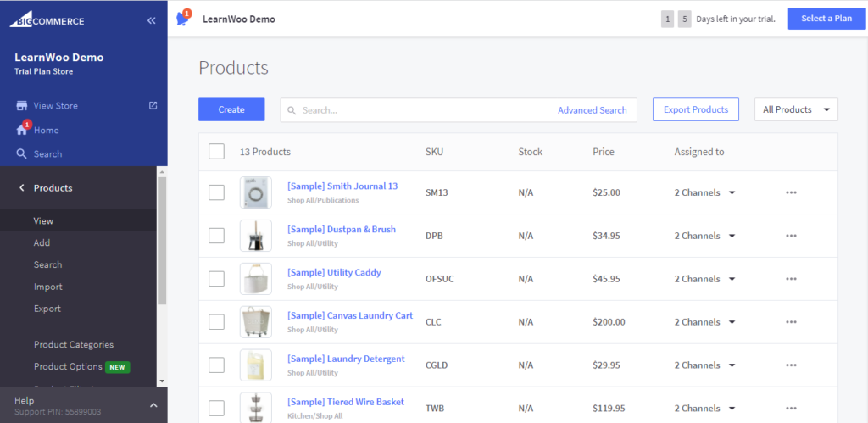
Task: Click the SKU column header
Action: [x=435, y=152]
